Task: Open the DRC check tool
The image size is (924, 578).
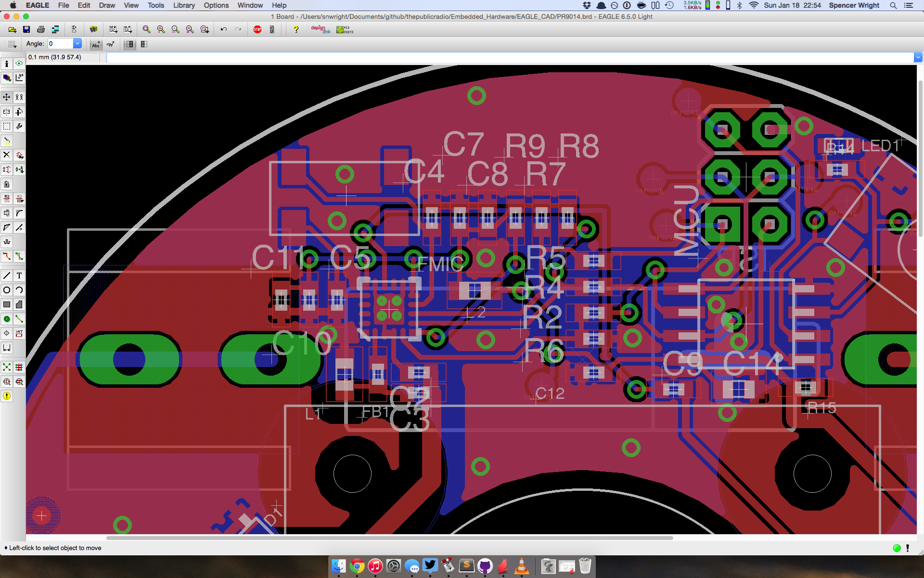Action: click(19, 381)
